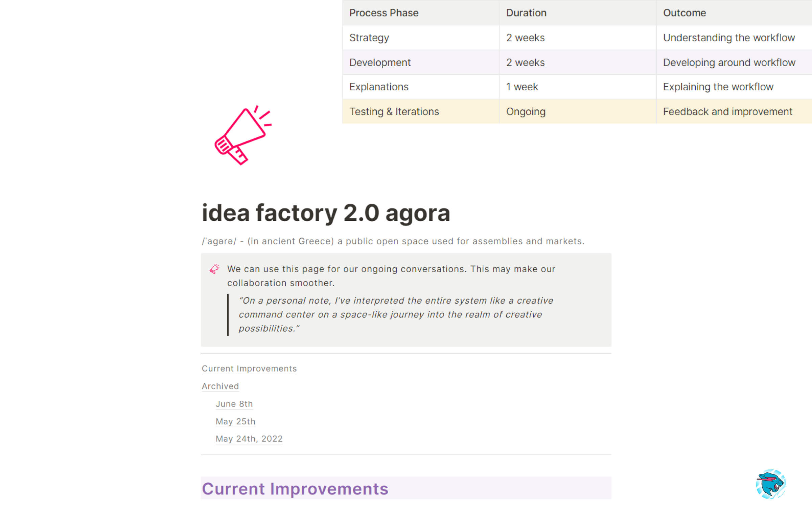Open the May 25th entry link

coord(235,421)
